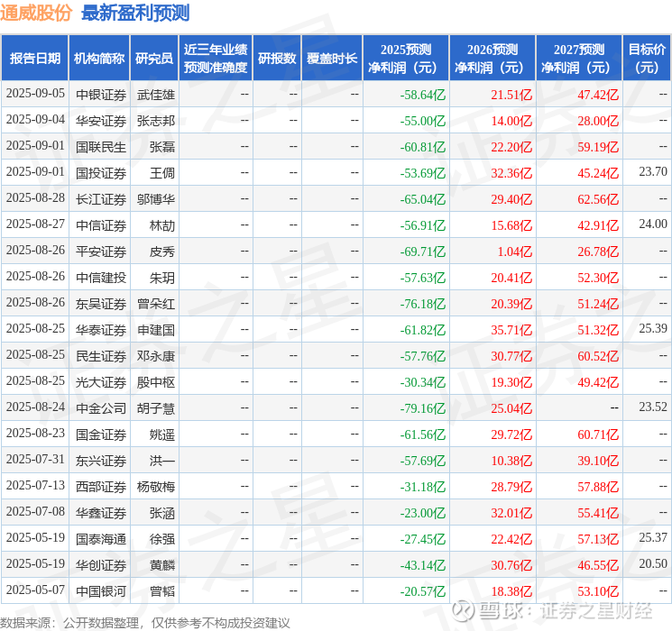Viewport: 672px width, 631px height.
Task: Click target price 20.50
Action: click(x=653, y=563)
